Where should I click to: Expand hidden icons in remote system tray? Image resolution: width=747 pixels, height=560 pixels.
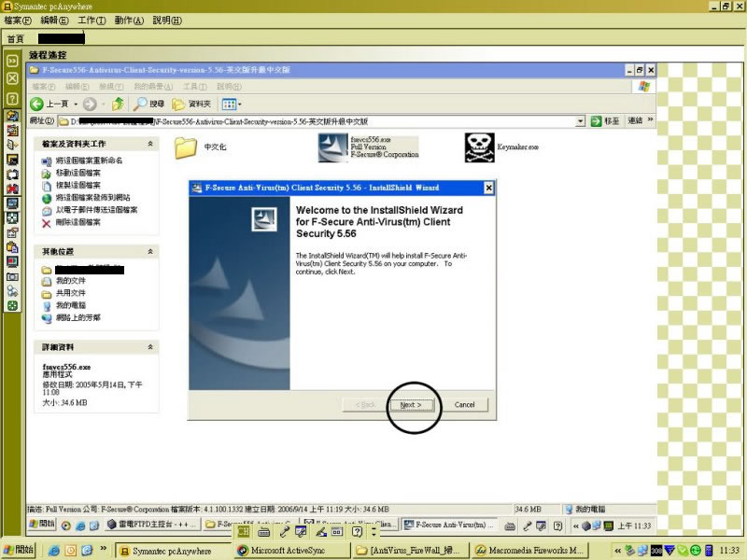575,525
